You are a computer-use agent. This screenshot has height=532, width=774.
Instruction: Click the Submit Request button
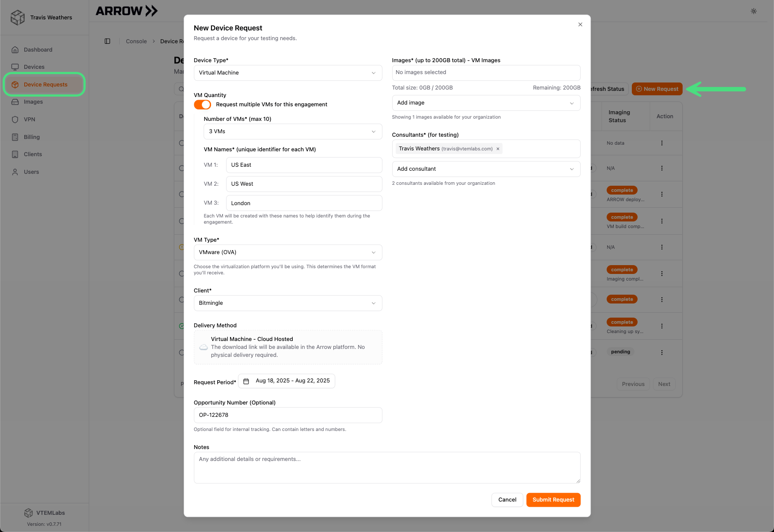tap(553, 500)
